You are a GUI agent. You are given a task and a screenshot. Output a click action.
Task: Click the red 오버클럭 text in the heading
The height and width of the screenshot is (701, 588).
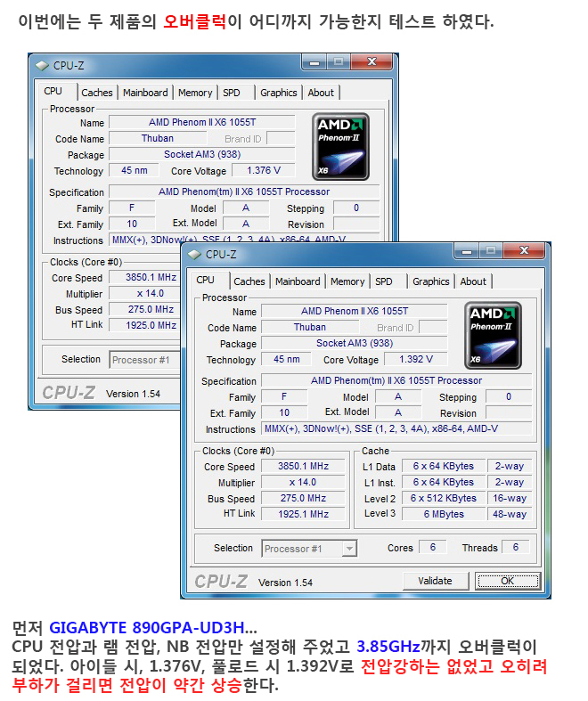click(194, 21)
